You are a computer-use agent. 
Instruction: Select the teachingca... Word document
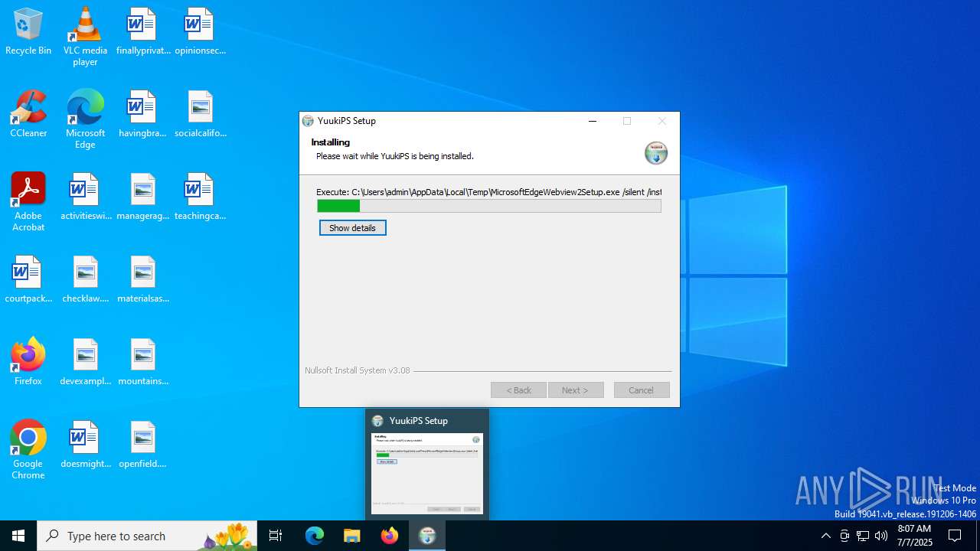pos(200,197)
